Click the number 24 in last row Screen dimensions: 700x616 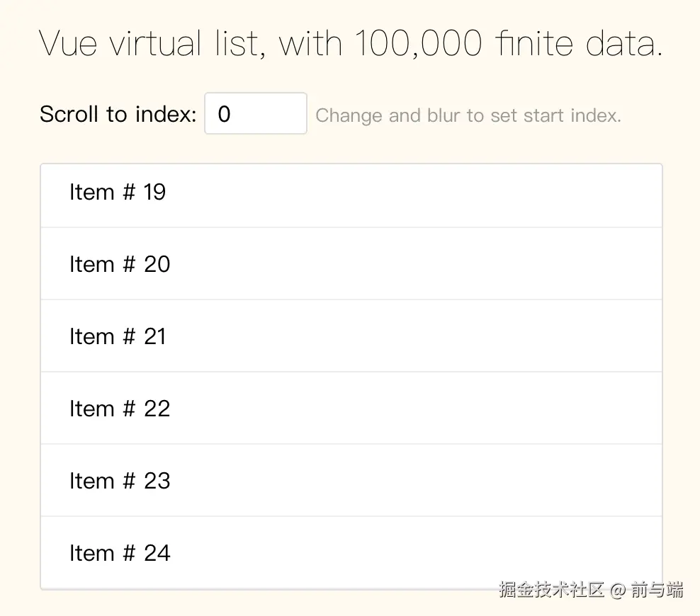(157, 553)
